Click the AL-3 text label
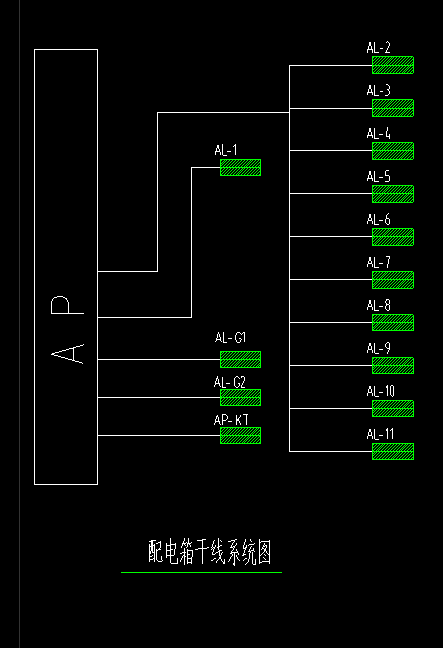Image resolution: width=443 pixels, height=648 pixels. coord(378,91)
